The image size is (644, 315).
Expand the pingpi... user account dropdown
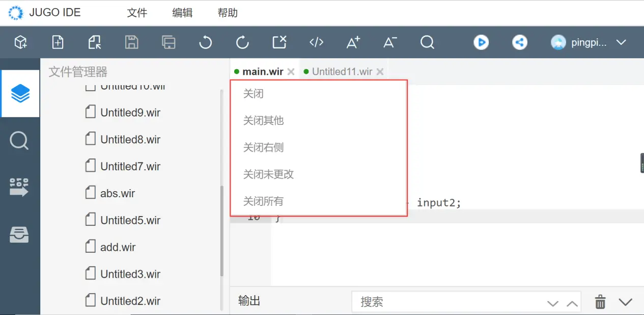(621, 42)
